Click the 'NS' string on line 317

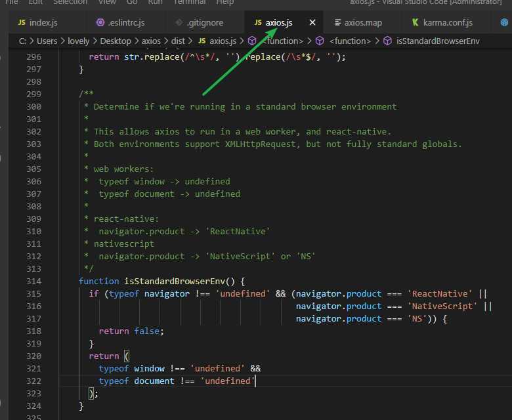[417, 318]
